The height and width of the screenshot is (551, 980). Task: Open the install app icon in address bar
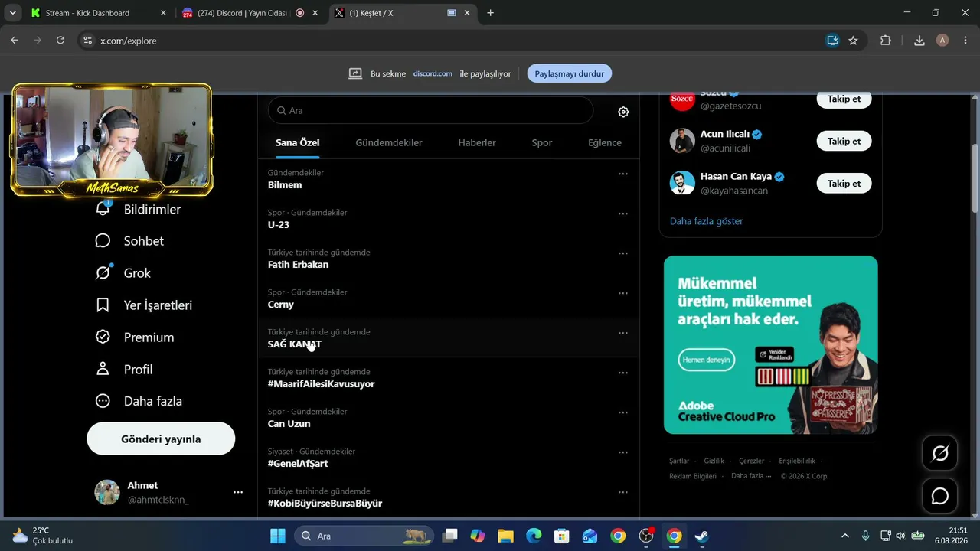coord(832,41)
